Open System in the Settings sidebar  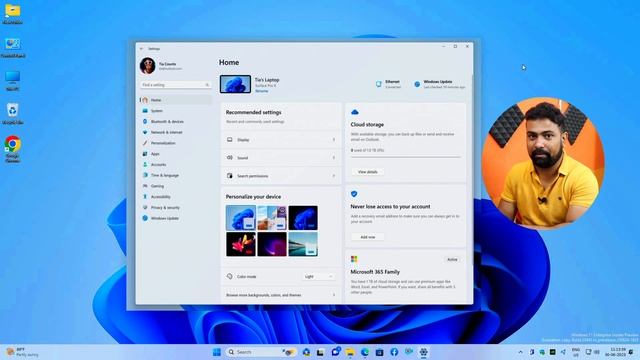point(176,111)
